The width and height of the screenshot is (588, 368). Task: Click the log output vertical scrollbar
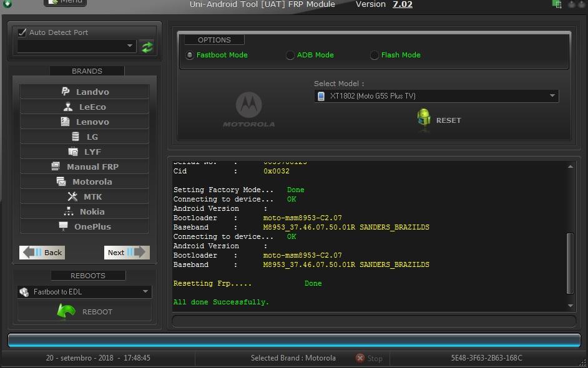pyautogui.click(x=570, y=262)
